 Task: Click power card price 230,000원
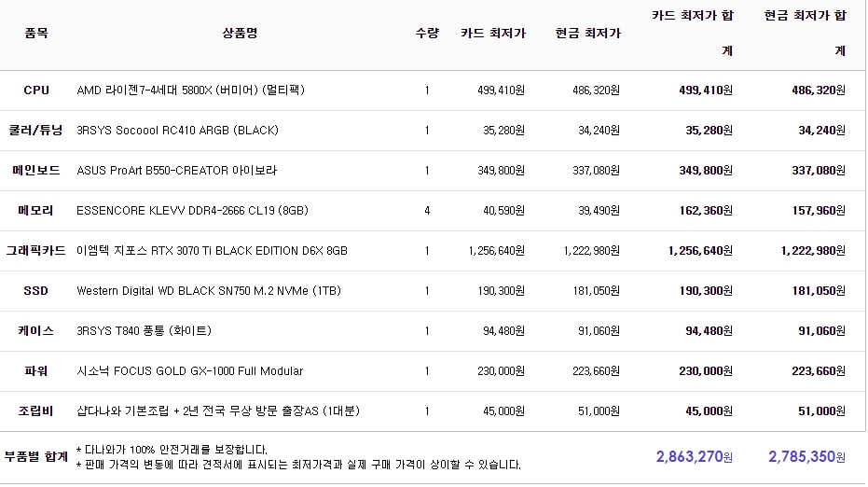click(501, 370)
